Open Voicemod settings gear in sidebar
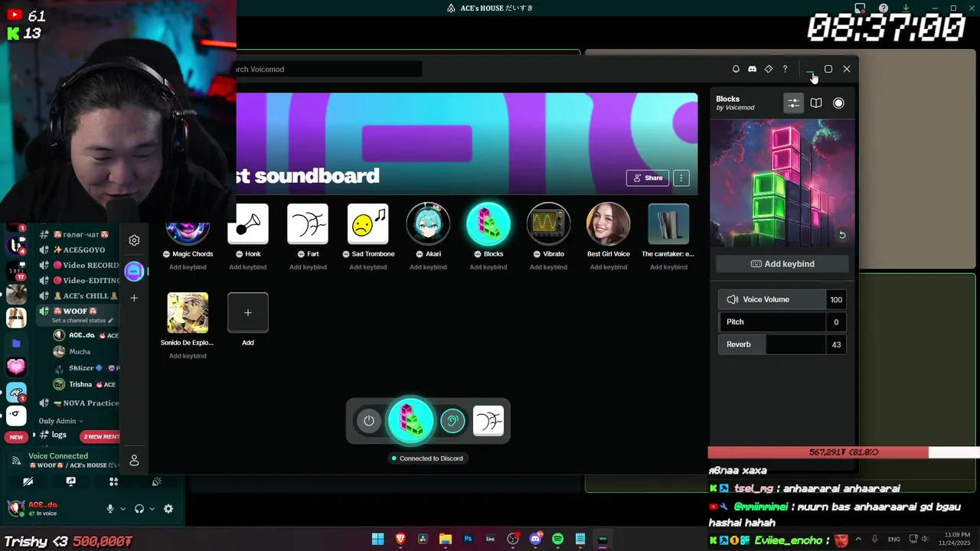 click(x=134, y=240)
